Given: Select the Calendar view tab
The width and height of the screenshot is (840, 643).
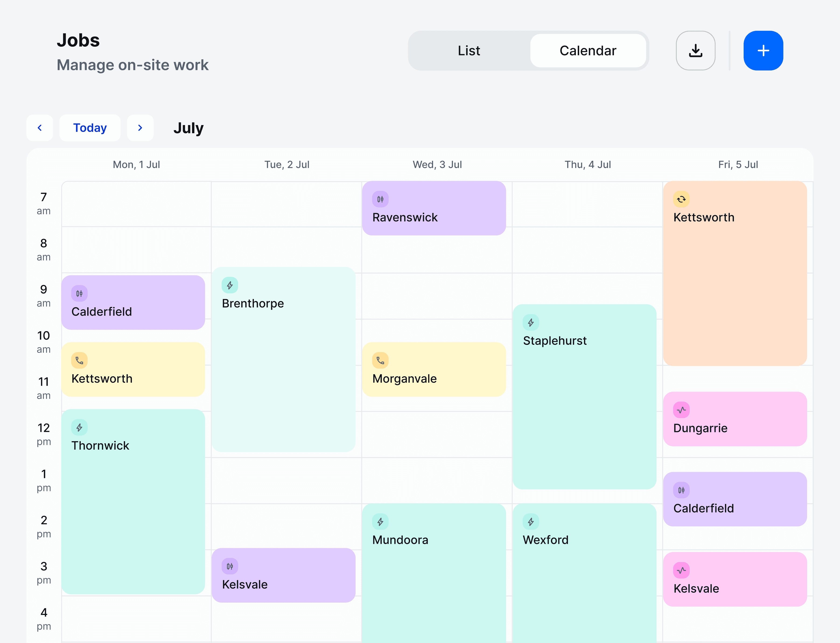Looking at the screenshot, I should (x=588, y=51).
